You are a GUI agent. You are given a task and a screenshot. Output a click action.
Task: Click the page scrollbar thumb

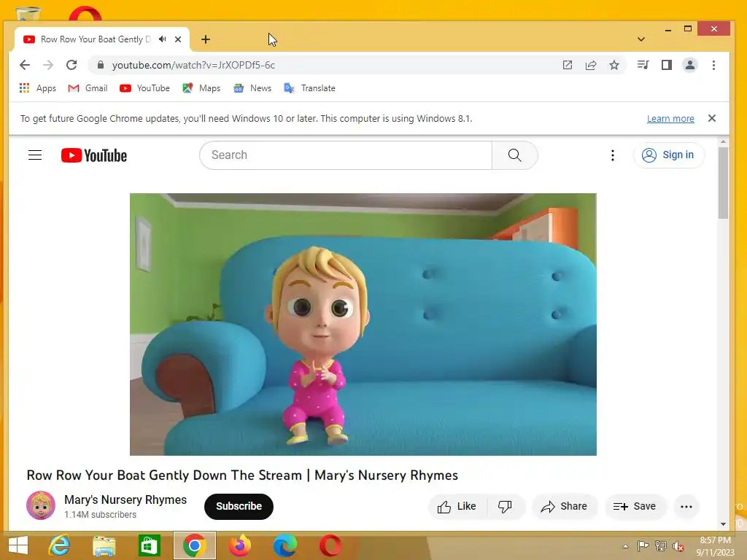coord(723,183)
